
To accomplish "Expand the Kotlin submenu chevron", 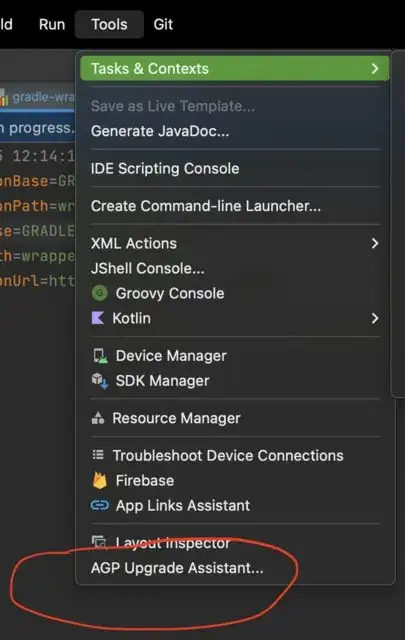I will (x=375, y=318).
